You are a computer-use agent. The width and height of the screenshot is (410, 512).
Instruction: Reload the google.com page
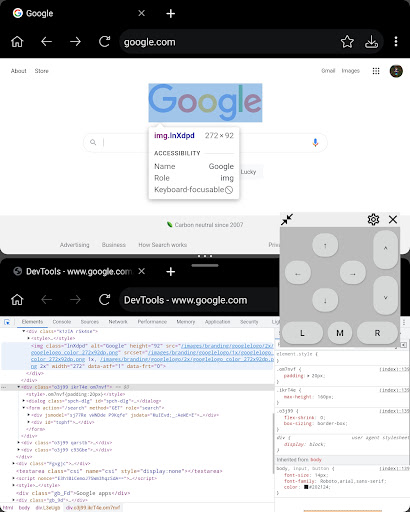[x=104, y=42]
